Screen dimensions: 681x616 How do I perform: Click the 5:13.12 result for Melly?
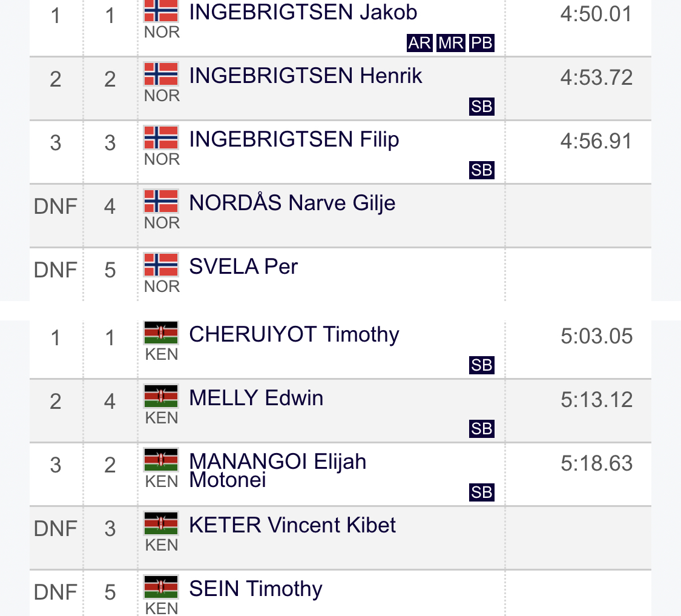click(596, 400)
